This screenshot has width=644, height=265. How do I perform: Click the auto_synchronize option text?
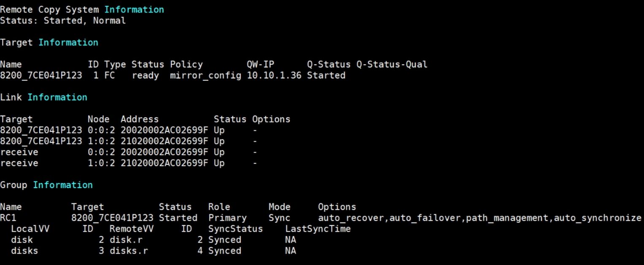(x=597, y=218)
